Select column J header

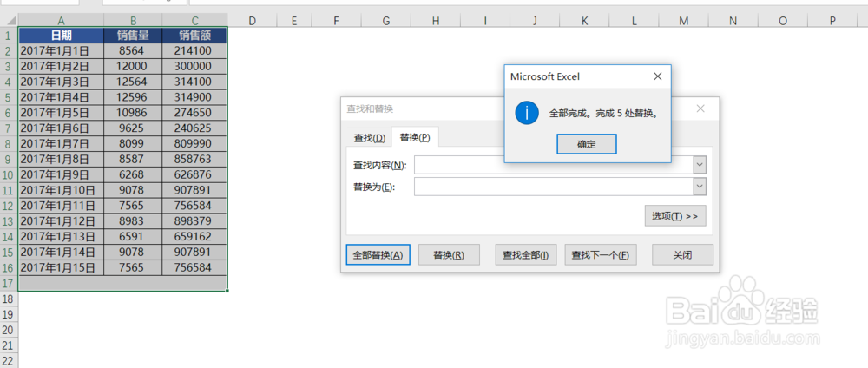pos(535,21)
